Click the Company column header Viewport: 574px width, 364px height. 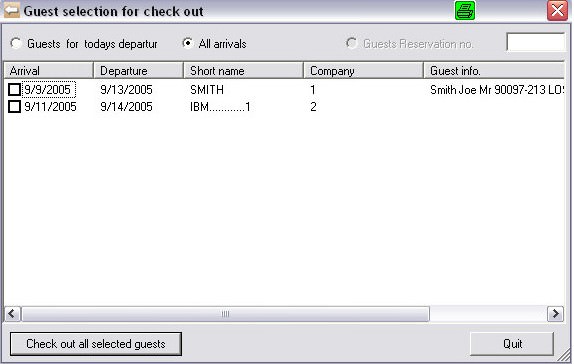pyautogui.click(x=364, y=70)
